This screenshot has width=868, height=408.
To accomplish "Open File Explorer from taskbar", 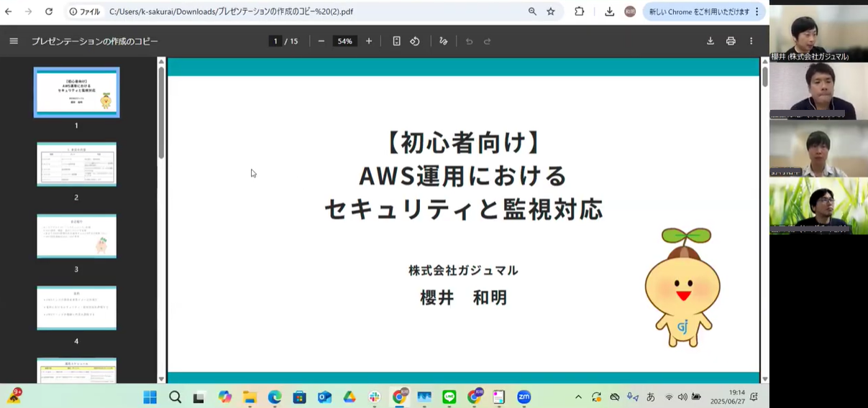I will point(250,397).
